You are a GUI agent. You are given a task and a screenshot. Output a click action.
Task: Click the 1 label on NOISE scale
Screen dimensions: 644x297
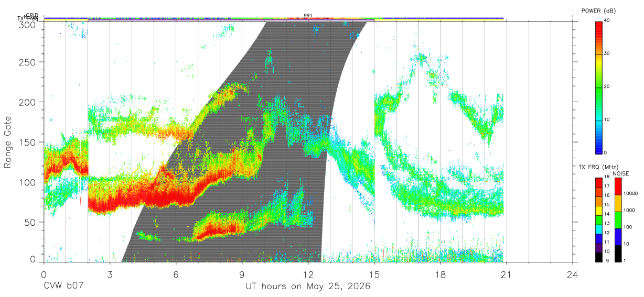pyautogui.click(x=625, y=260)
